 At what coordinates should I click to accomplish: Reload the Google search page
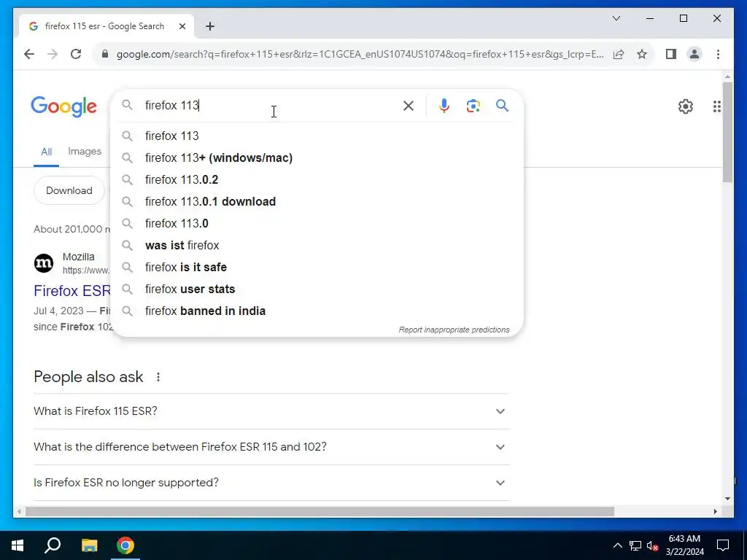tap(76, 54)
